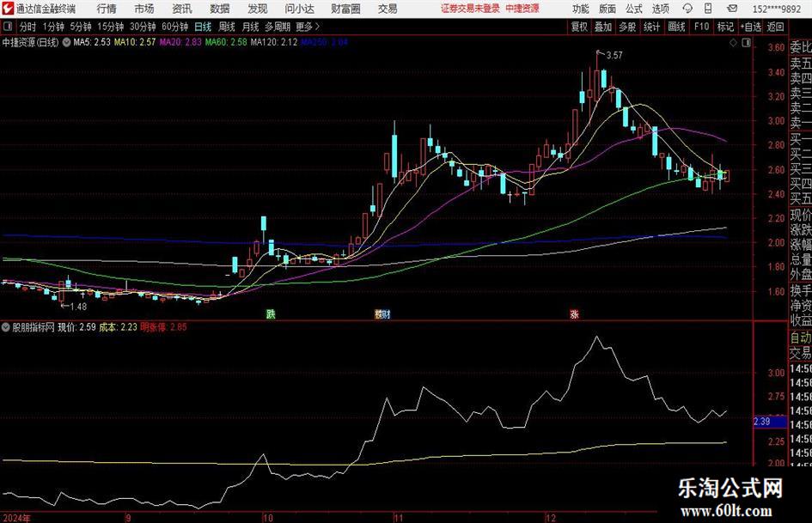Click the 多股 multi-stock button
This screenshot has width=812, height=523.
[x=627, y=27]
